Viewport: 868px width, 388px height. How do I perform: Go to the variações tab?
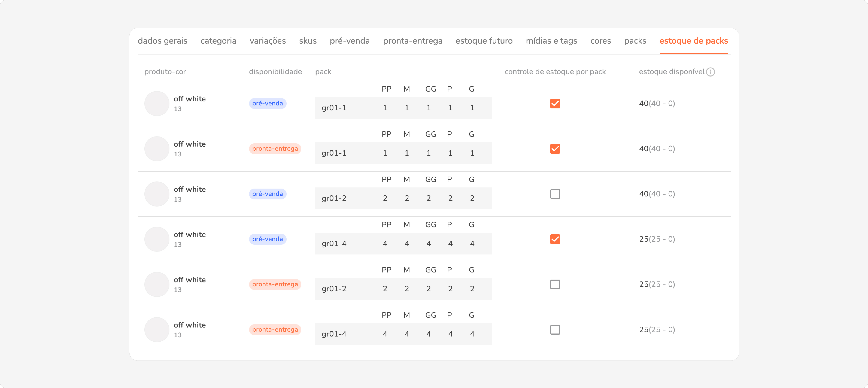point(268,41)
